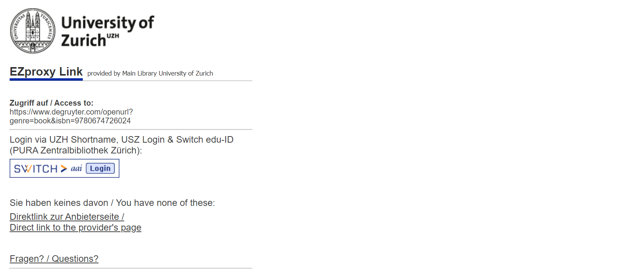This screenshot has height=278, width=644.
Task: Click 'provided by Main Library University of Zurich'
Action: pyautogui.click(x=150, y=73)
